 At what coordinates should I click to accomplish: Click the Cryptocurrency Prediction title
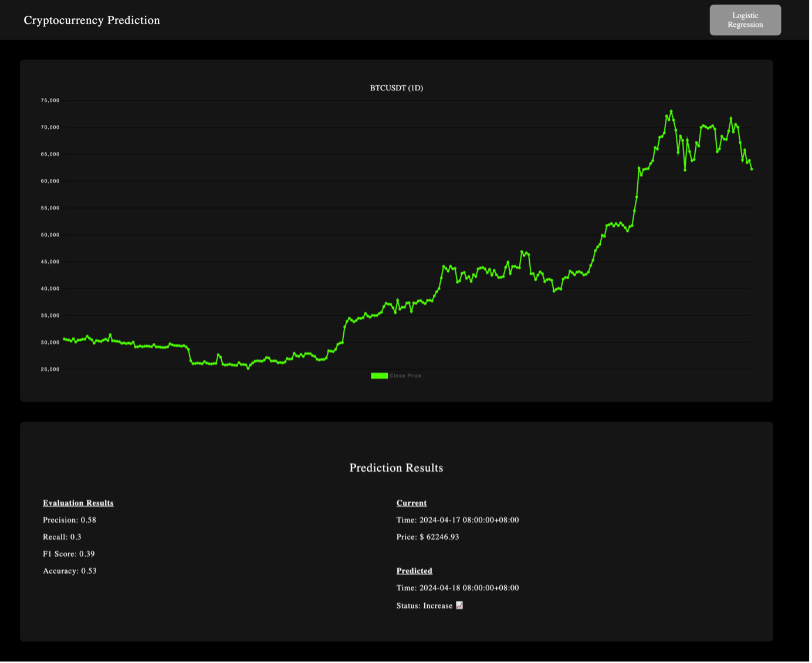(x=92, y=20)
